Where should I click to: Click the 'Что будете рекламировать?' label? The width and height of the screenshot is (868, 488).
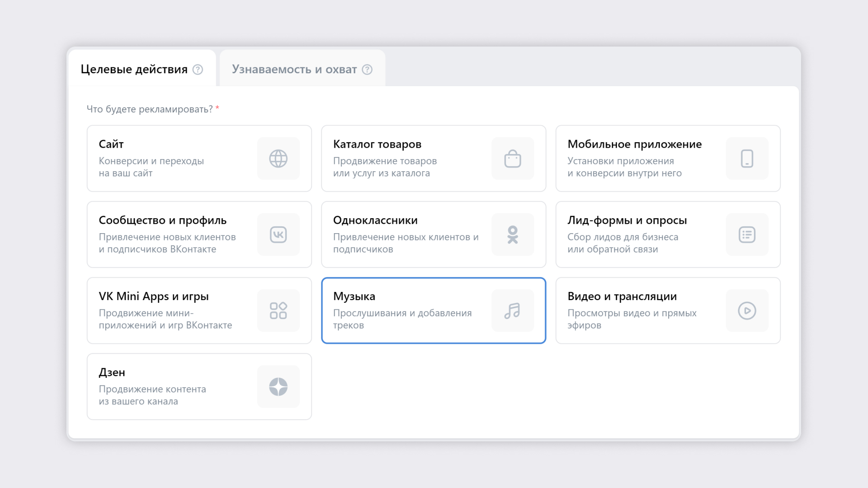pos(150,109)
